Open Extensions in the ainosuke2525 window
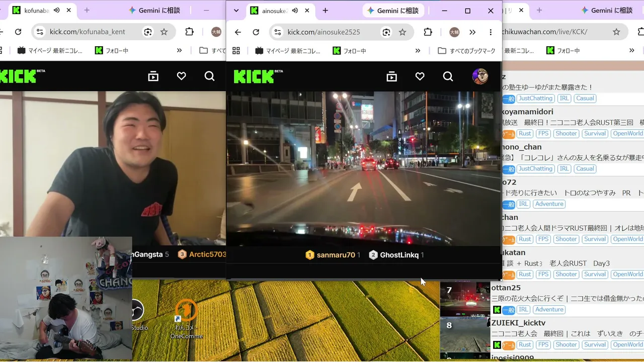Screen dimensions: 644x362 (x=428, y=32)
